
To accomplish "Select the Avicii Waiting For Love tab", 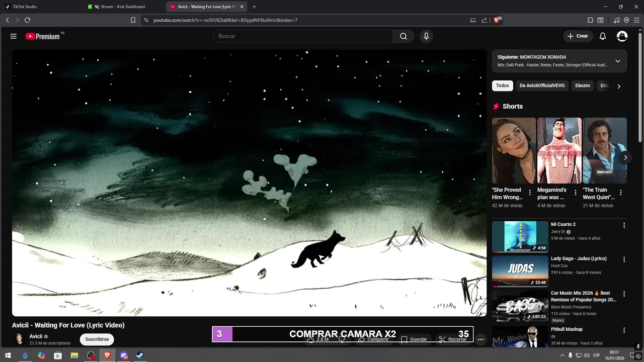I will tap(206, 7).
